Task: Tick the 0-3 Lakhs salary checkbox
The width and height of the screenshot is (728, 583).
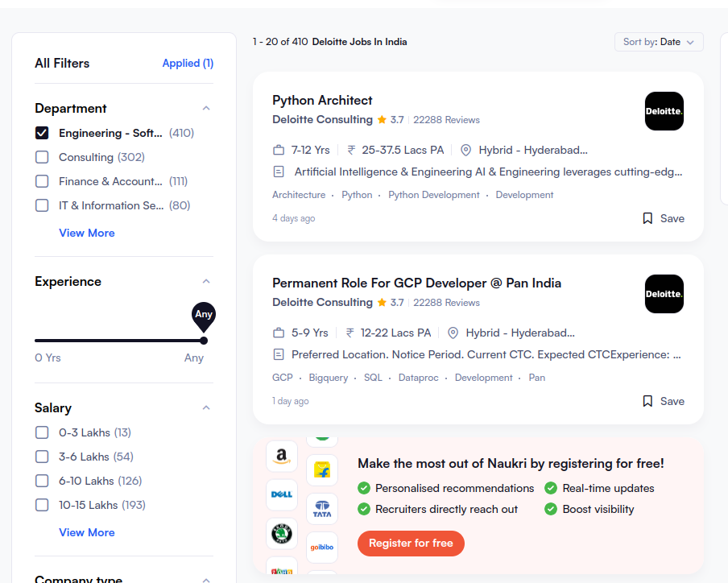Action: coord(42,432)
